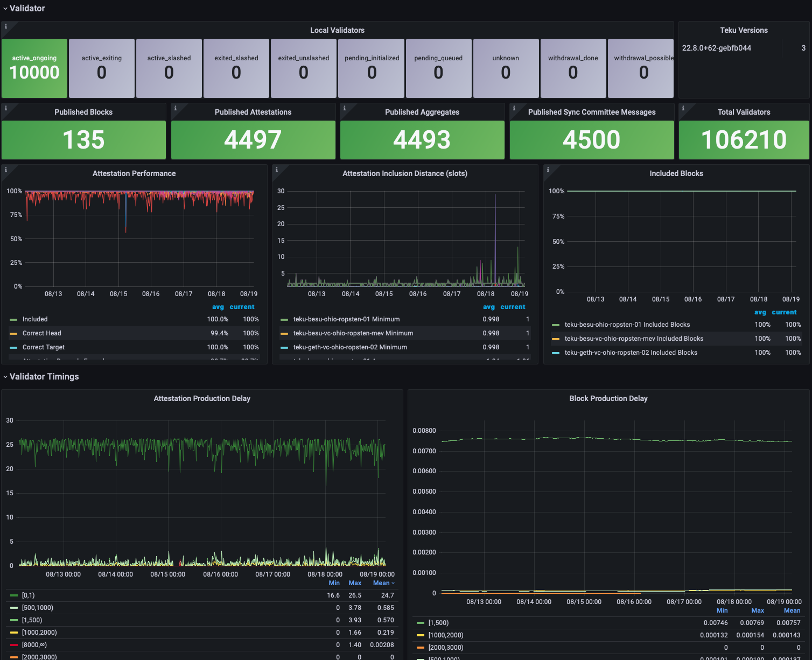Open the Teku Versions panel title menu

click(744, 30)
